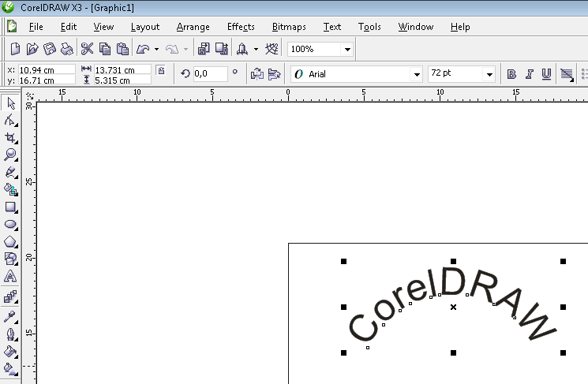Screen dimensions: 588x384
Task: Select the Shape tool
Action: 10,121
